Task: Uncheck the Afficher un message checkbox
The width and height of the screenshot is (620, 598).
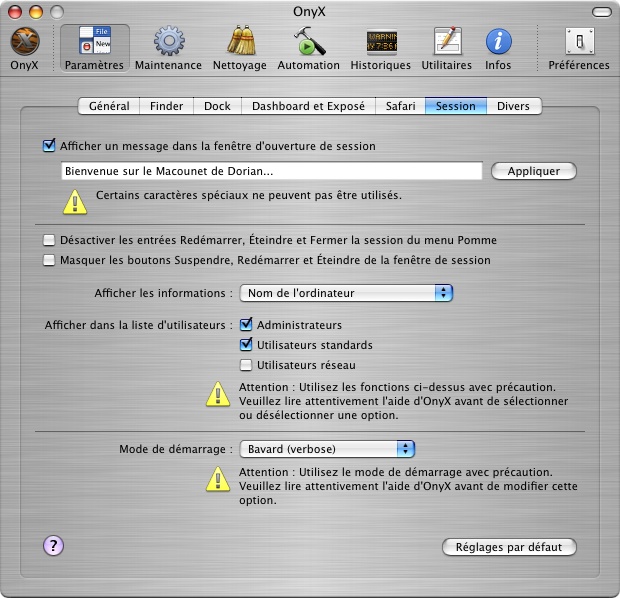Action: pyautogui.click(x=49, y=146)
